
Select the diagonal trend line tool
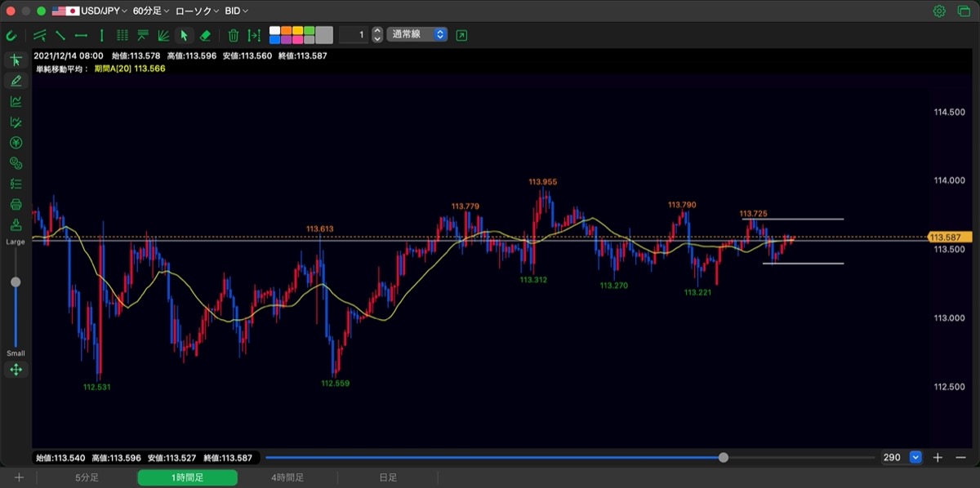(x=60, y=35)
